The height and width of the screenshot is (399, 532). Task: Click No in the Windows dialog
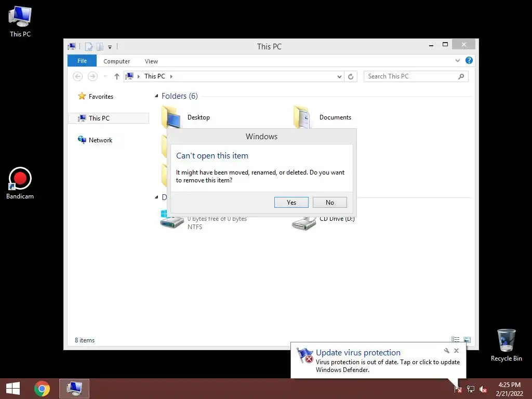[329, 202]
